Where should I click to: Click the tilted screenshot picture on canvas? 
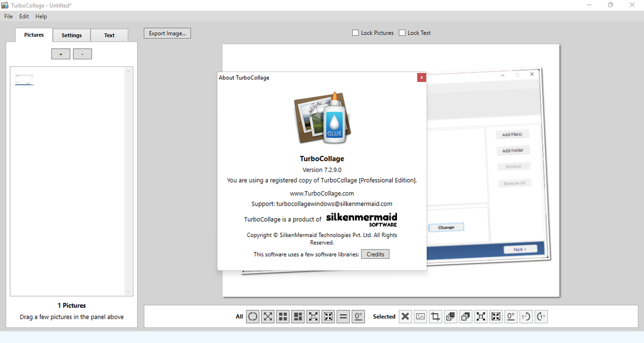click(488, 166)
